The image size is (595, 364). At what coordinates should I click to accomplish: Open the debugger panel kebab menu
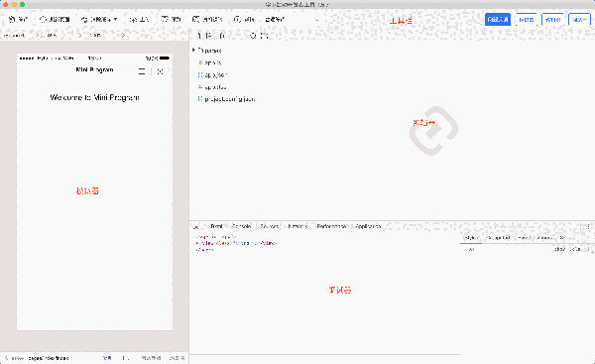[x=588, y=226]
